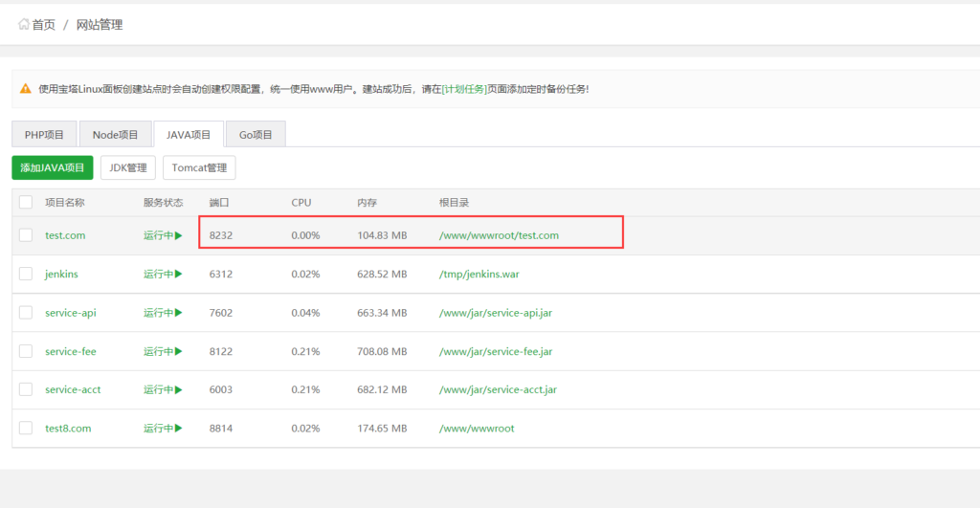Viewport: 980px width, 508px height.
Task: Click memory value 663.34 MB
Action: coord(382,313)
